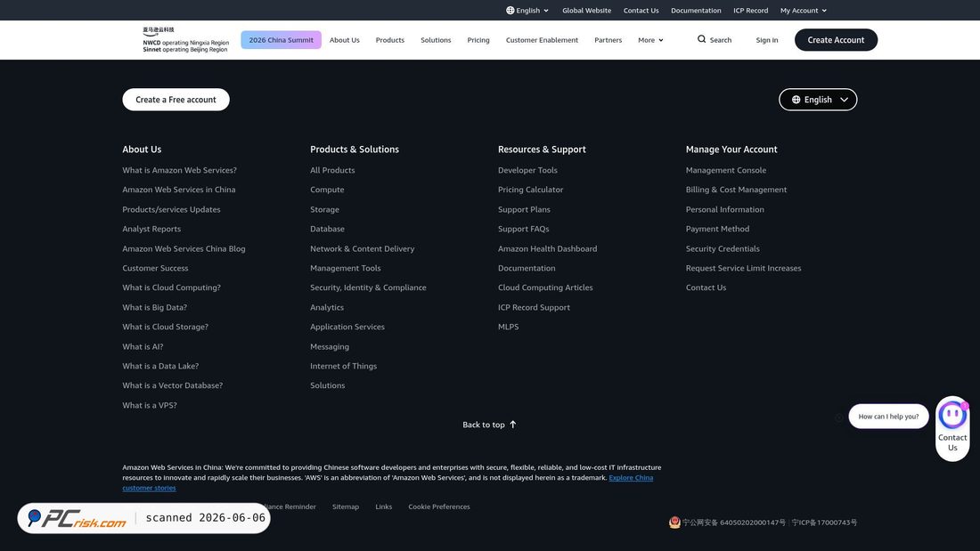Open the ICP Record Support link
The height and width of the screenshot is (551, 980).
(x=534, y=307)
